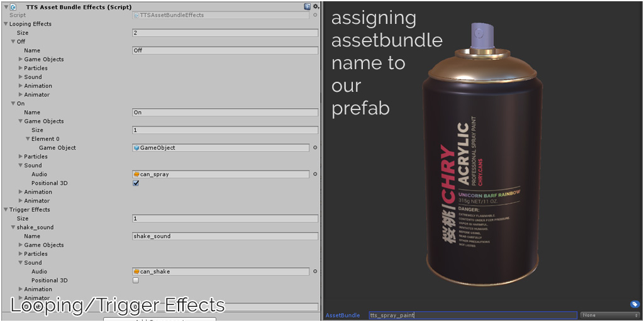Screen dimensions: 644x322
Task: Expand Particles under the Off effect
Action: (21, 68)
